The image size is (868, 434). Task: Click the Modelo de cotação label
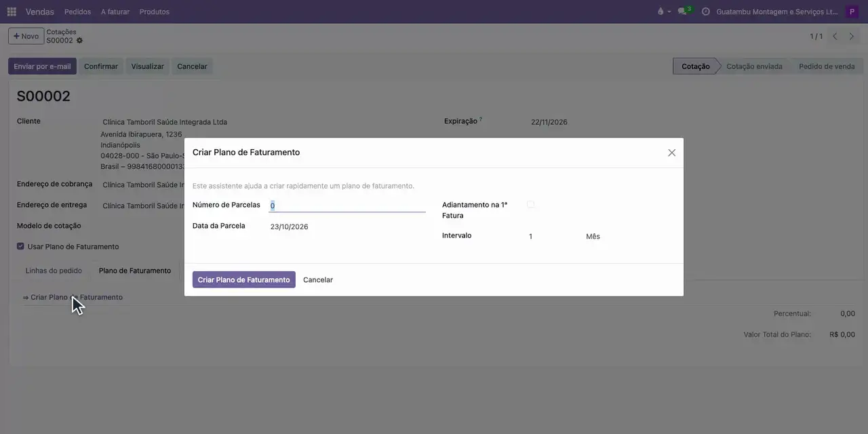click(49, 226)
